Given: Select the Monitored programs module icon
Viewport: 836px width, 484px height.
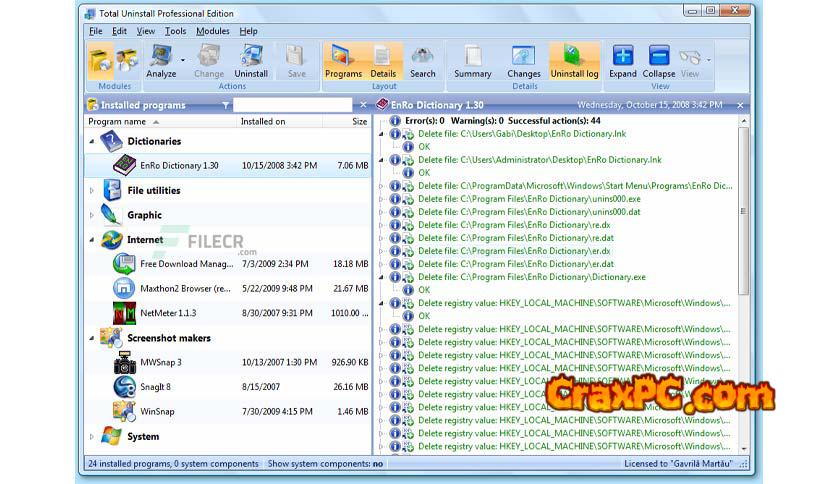Looking at the screenshot, I should pyautogui.click(x=127, y=61).
